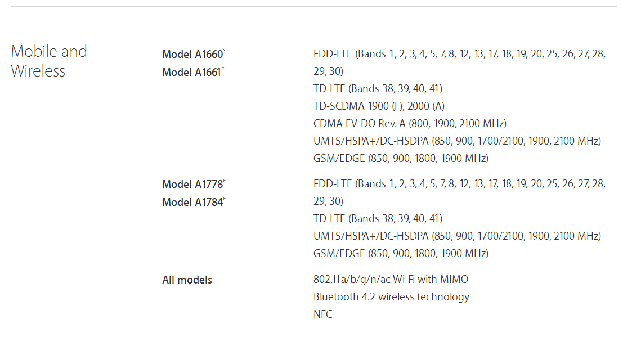Click the NFC text entry

click(x=322, y=314)
